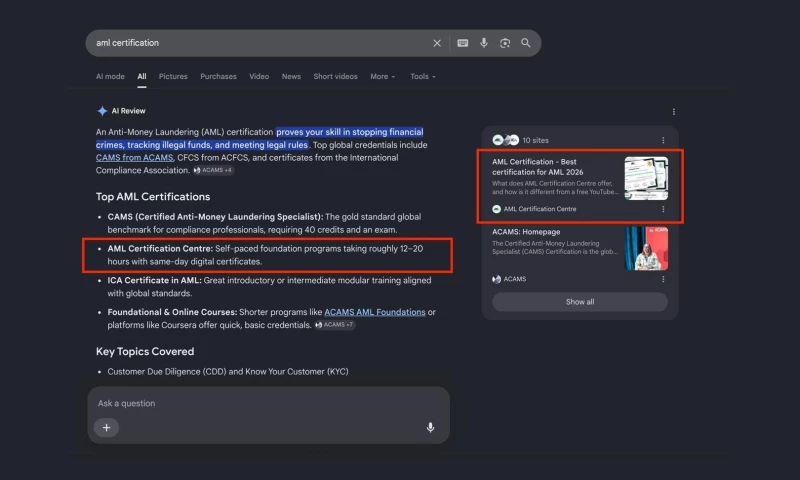Switch to the Pictures tab
Viewport: 800px width, 480px height.
(173, 77)
